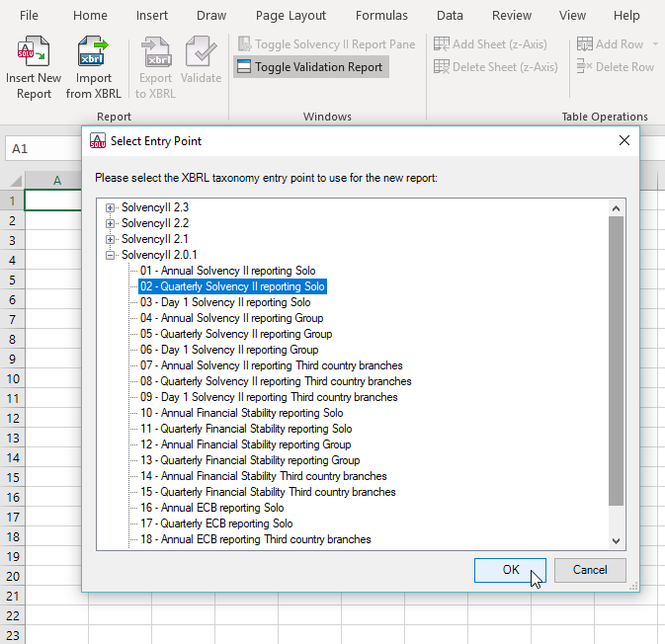This screenshot has width=665, height=644.
Task: Click the Delete Row icon
Action: (x=585, y=67)
